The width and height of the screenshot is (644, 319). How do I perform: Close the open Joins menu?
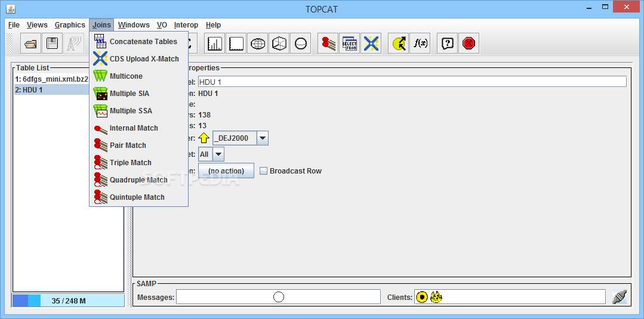(x=101, y=25)
